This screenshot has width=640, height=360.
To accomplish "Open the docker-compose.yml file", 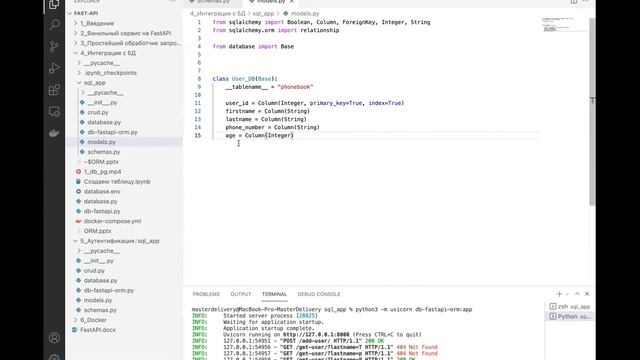I will coord(112,221).
